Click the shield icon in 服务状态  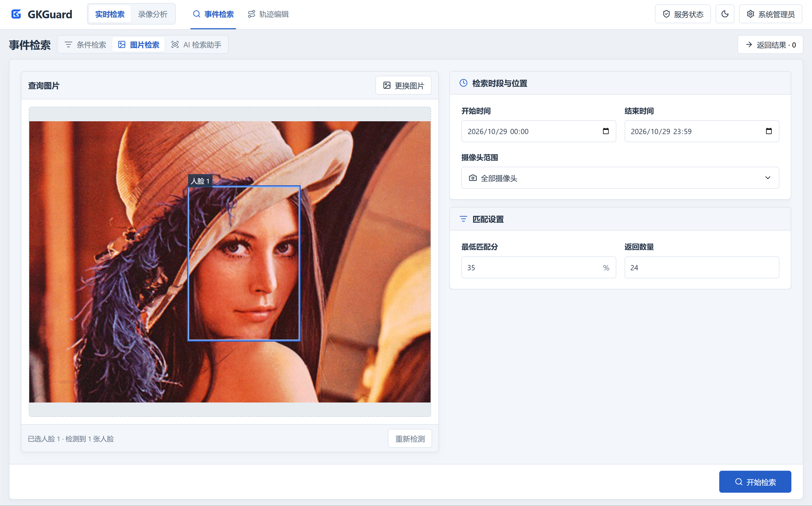666,14
